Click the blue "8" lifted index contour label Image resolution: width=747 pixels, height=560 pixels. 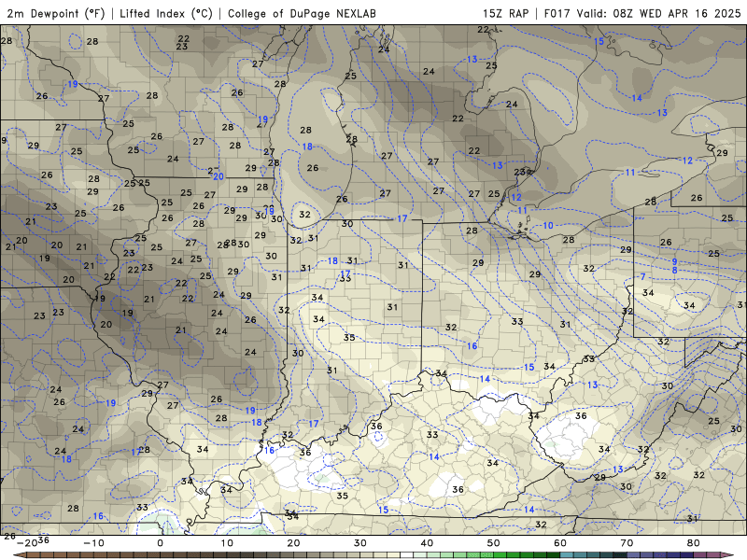(674, 271)
